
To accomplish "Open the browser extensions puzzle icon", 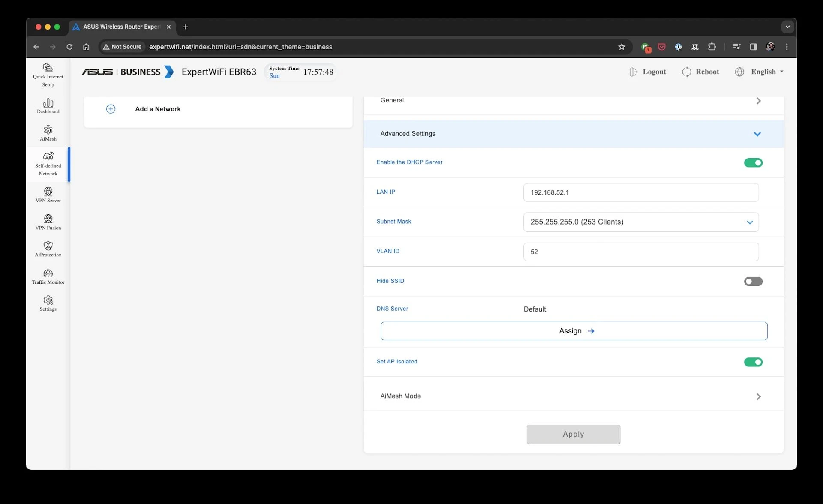I will point(712,47).
